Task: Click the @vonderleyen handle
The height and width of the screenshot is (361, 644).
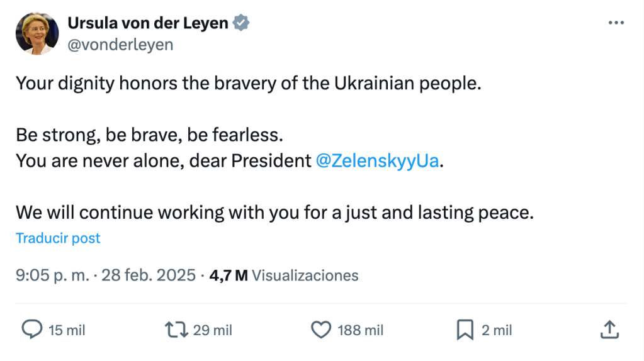Action: (120, 45)
